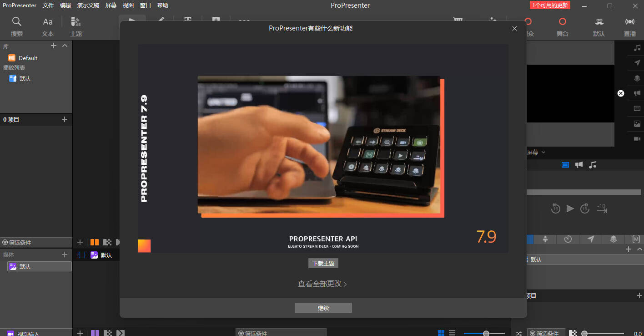Click the checkerboard icon next to orange columns icon
Viewport: 644px width, 336px height.
pos(107,242)
